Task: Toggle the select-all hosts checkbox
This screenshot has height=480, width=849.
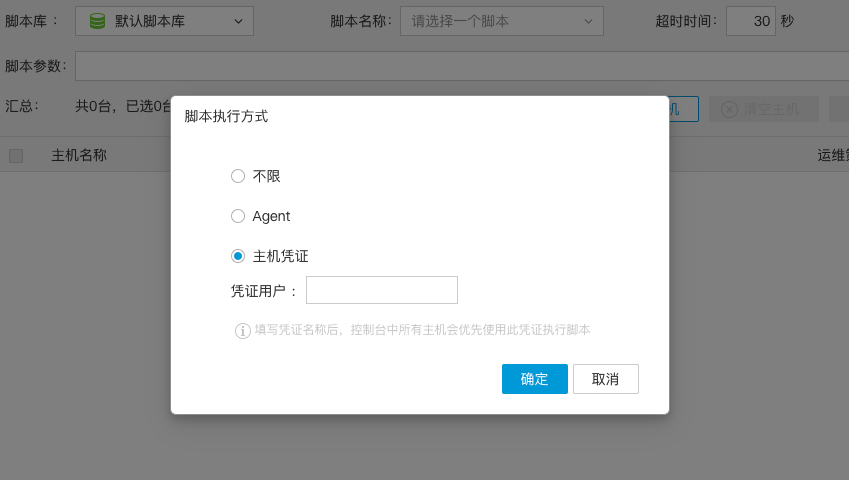Action: point(16,155)
